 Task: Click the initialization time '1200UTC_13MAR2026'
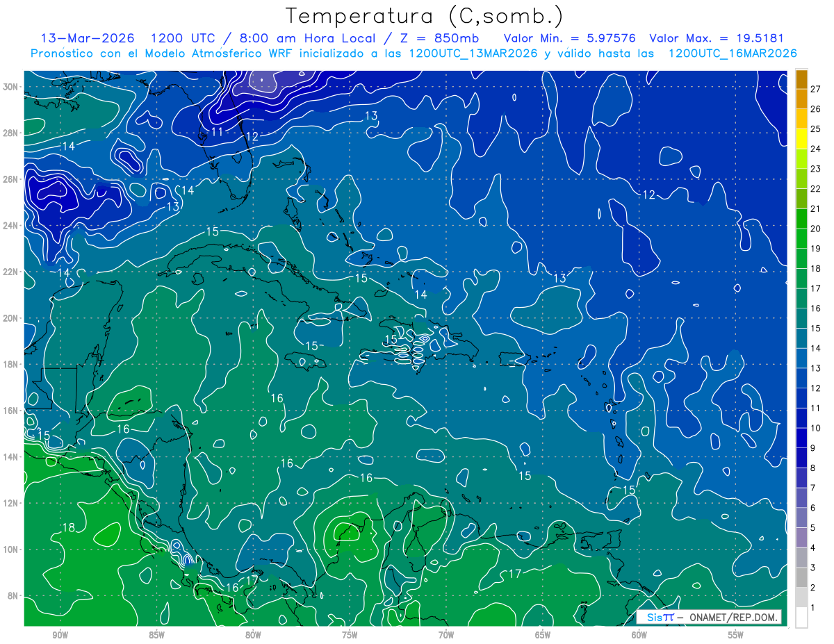(x=473, y=53)
